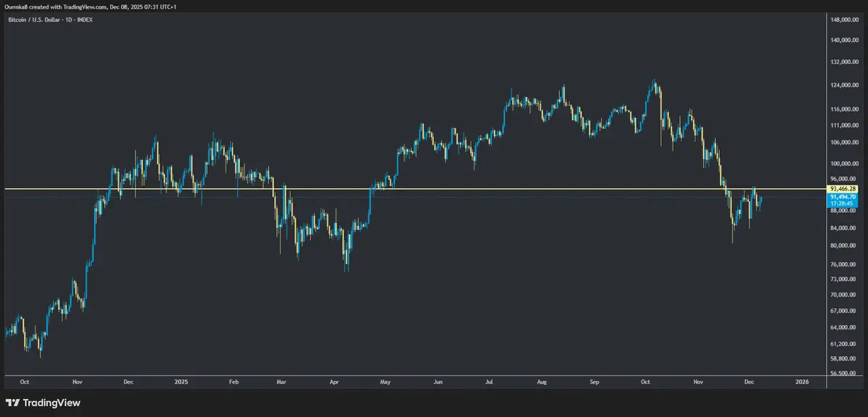Click the blue 91,494.70 current price label
This screenshot has width=868, height=417.
click(843, 197)
